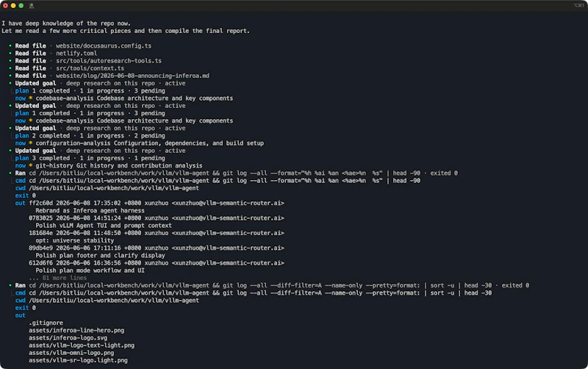The height and width of the screenshot is (369, 588).
Task: Click commit message 'Polish plan footer and clarify display'
Action: tap(100, 256)
